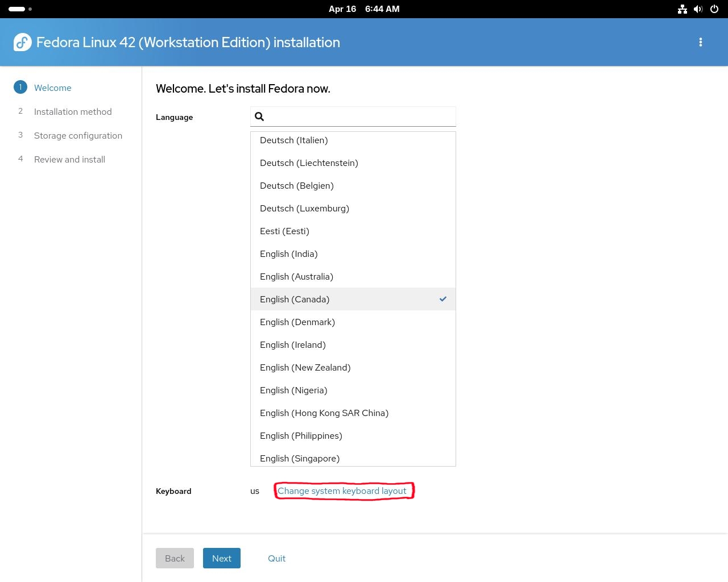Image resolution: width=728 pixels, height=582 pixels.
Task: Open the power icon in top bar
Action: pos(714,9)
